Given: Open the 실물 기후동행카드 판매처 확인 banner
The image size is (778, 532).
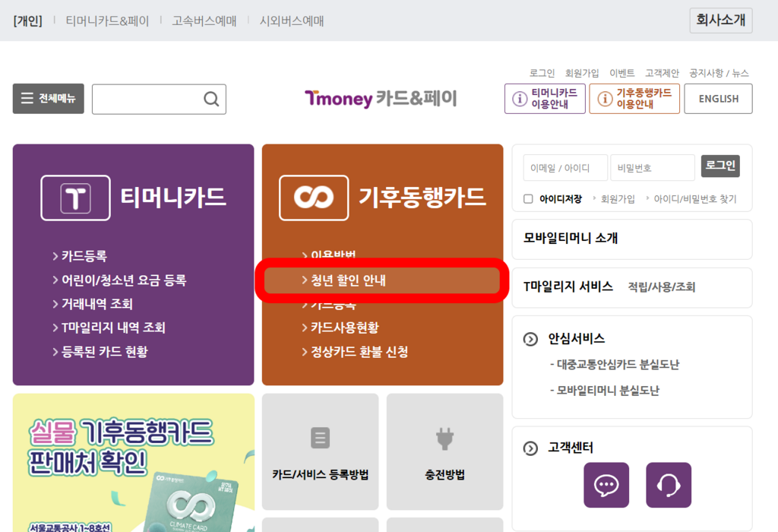Looking at the screenshot, I should pyautogui.click(x=134, y=463).
